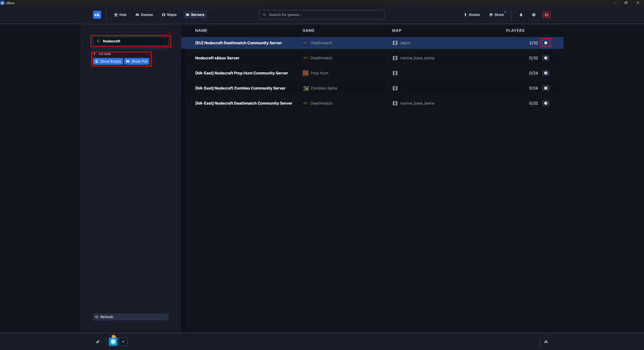The width and height of the screenshot is (644, 350).
Task: Open the Maps tab
Action: point(169,15)
